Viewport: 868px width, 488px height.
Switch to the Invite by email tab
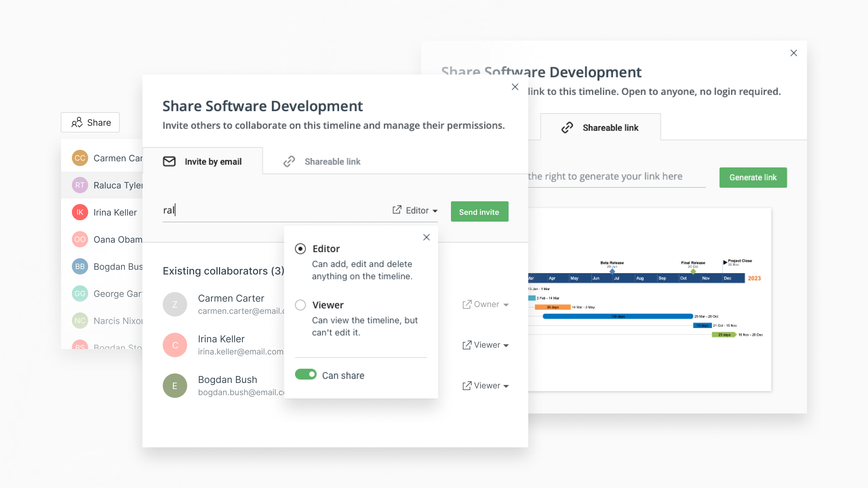213,161
